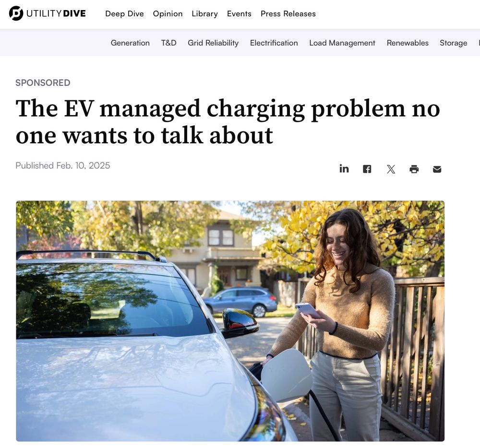The height and width of the screenshot is (448, 480).
Task: Go to the Opinion section
Action: point(168,14)
